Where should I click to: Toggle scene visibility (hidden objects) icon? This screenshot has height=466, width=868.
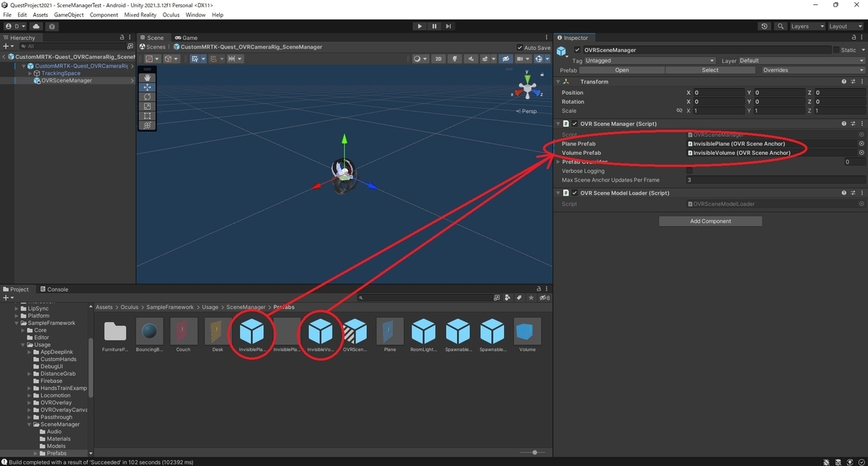(506, 59)
